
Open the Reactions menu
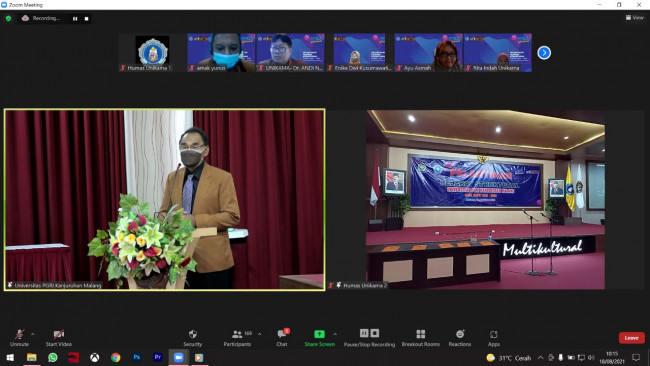pyautogui.click(x=460, y=338)
